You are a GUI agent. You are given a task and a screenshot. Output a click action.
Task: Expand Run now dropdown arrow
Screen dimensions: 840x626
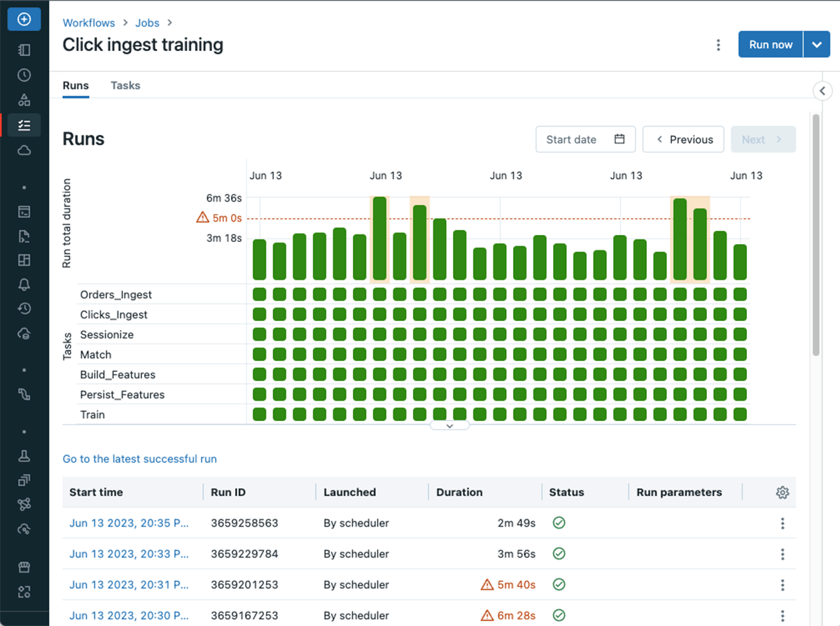[x=817, y=45]
